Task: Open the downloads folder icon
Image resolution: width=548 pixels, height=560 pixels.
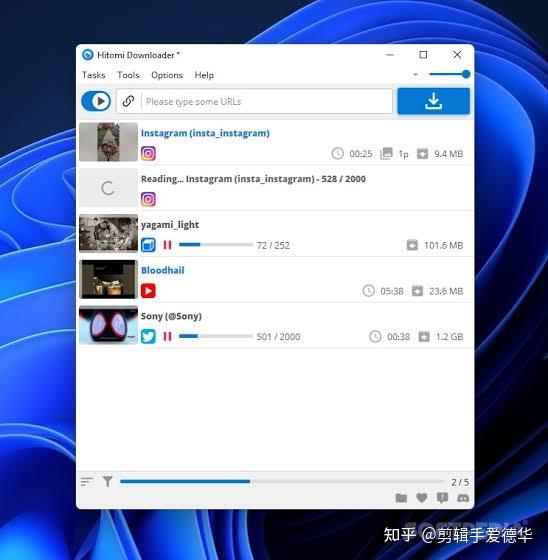Action: click(401, 498)
